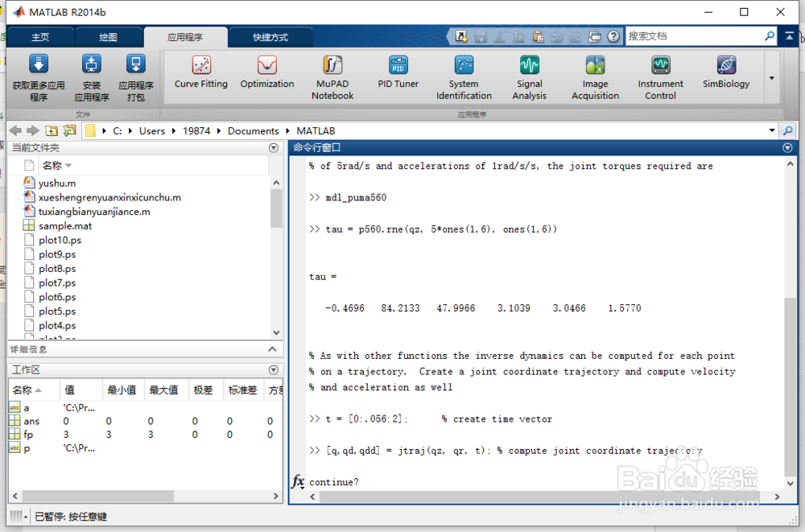This screenshot has height=532, width=805.
Task: Open the address bar path dropdown
Action: (772, 130)
